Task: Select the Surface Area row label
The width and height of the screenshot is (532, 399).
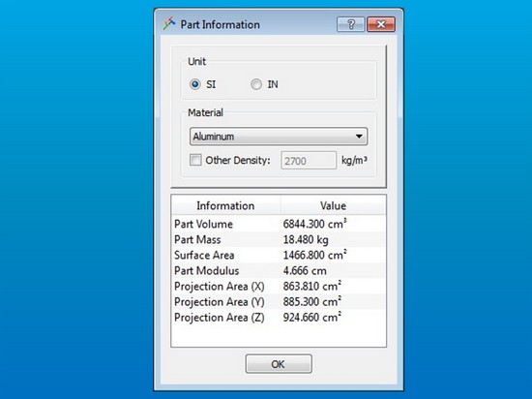Action: [x=204, y=256]
